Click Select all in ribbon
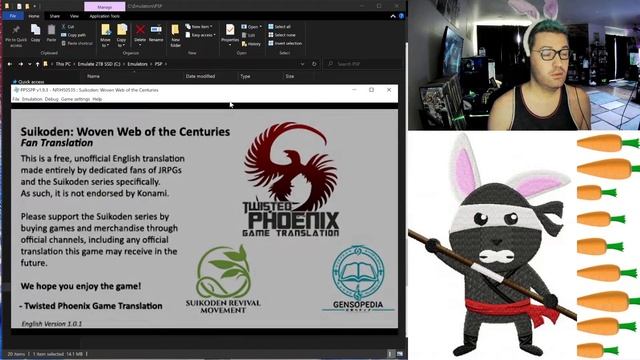The image size is (640, 360). [x=279, y=27]
